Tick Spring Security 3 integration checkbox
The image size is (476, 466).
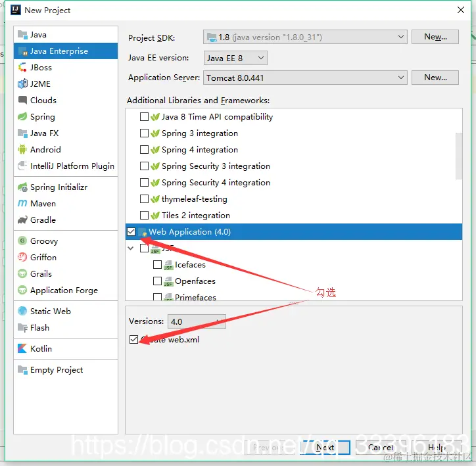[x=144, y=166]
